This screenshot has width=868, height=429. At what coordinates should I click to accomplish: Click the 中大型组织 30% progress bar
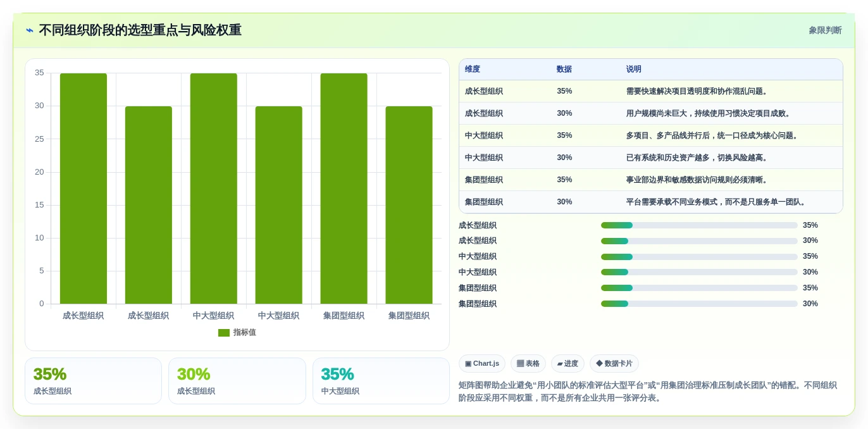pos(699,272)
